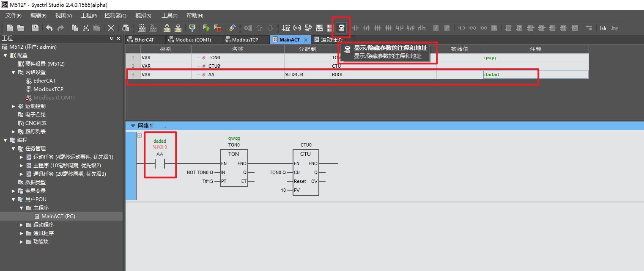The width and height of the screenshot is (644, 271).
Task: Click the Open folder toolbar icon
Action: (x=20, y=28)
